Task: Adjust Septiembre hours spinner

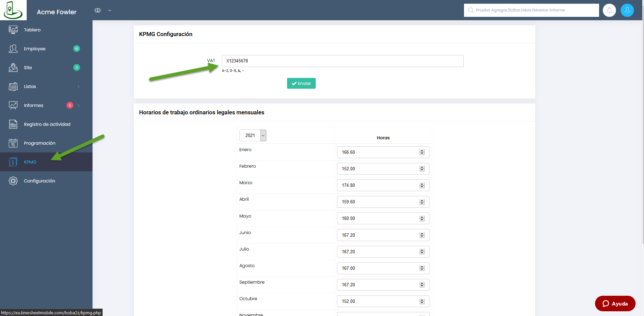Action: [x=422, y=285]
